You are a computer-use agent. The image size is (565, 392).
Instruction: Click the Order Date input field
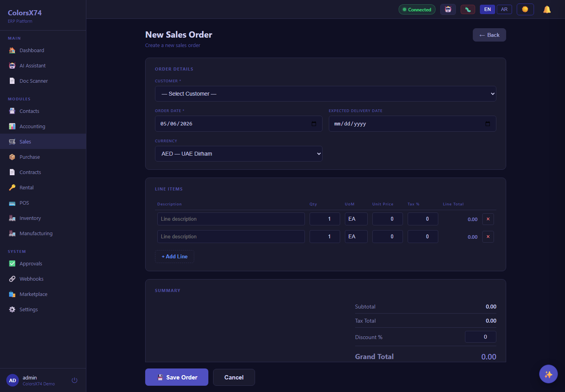coord(239,123)
